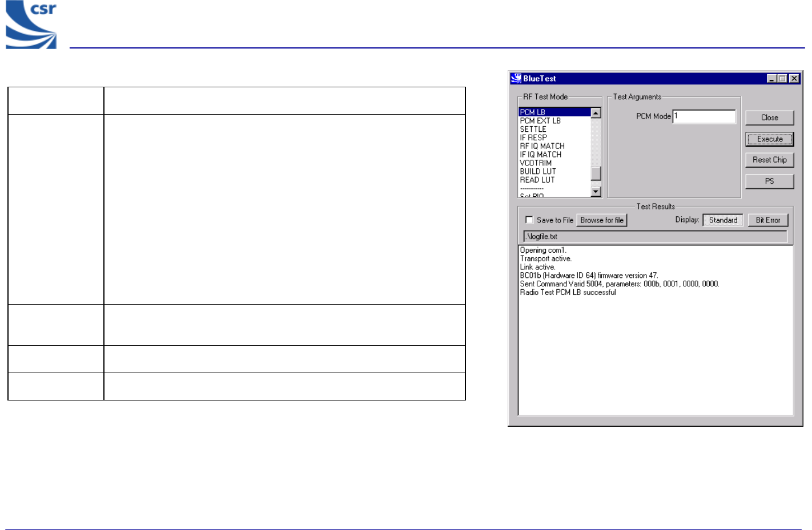The image size is (812, 530).
Task: Open the PS button
Action: 769,181
